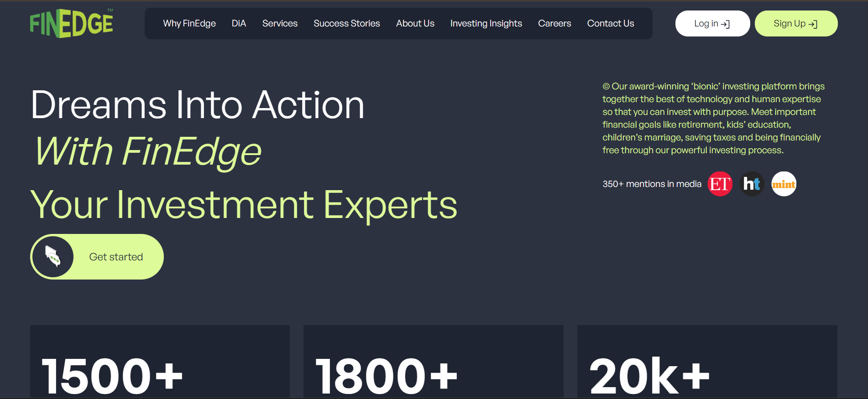Open the Contact Us page
The image size is (868, 399).
click(611, 23)
